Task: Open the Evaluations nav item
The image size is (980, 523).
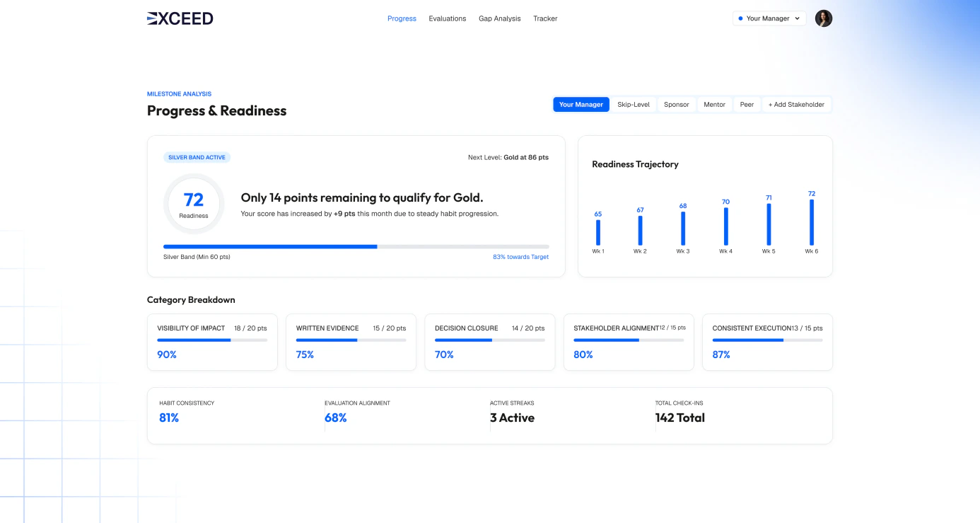Action: [x=448, y=18]
